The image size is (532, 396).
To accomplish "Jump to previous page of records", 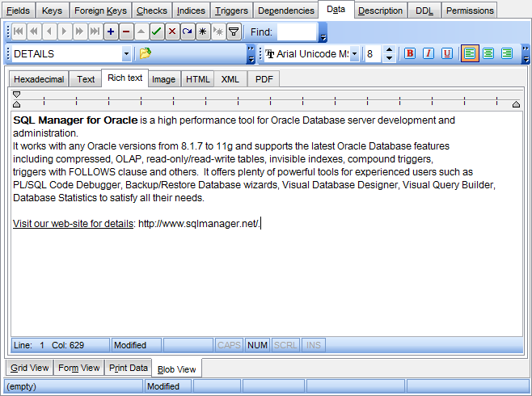I will (x=34, y=32).
